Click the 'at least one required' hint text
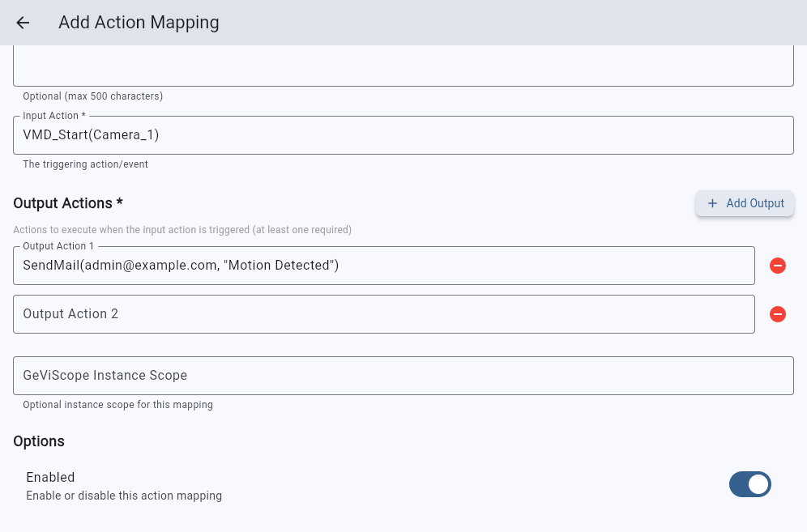Viewport: 807px width, 532px height. tap(300, 230)
